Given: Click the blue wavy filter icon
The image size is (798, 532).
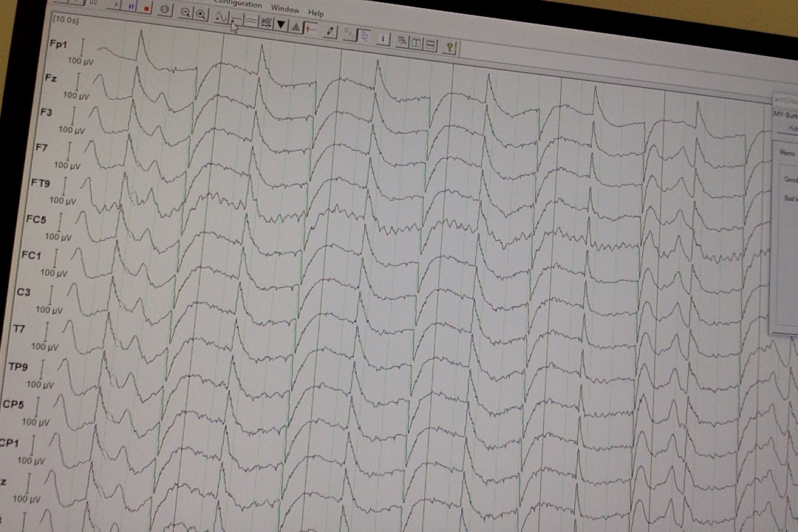Looking at the screenshot, I should coord(364,35).
